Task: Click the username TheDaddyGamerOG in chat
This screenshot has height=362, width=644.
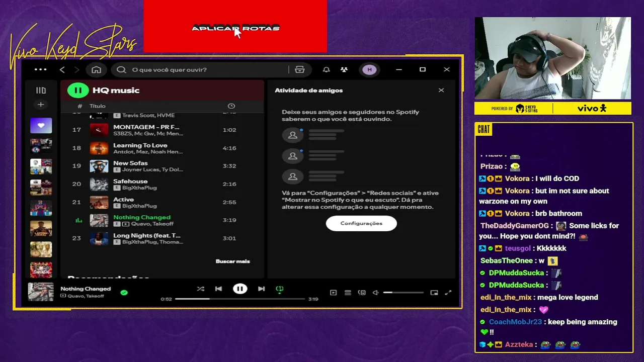Action: click(515, 226)
